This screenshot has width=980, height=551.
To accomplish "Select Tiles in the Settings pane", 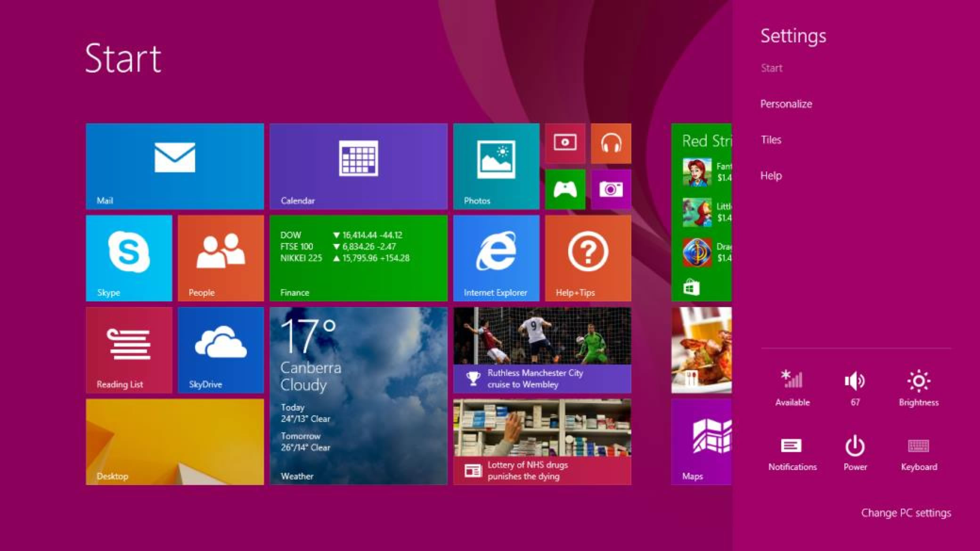I will (x=771, y=139).
